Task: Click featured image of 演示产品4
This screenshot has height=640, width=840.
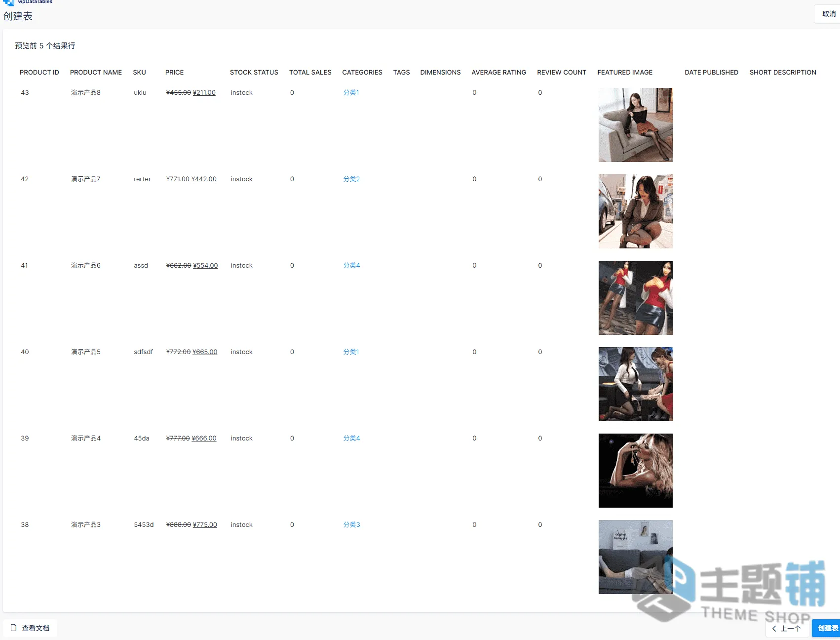Action: tap(635, 471)
